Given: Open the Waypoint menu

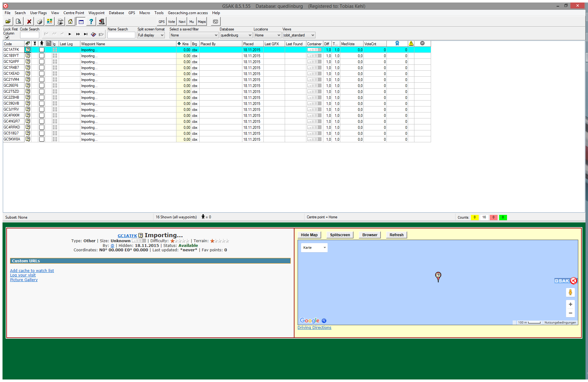Looking at the screenshot, I should [96, 13].
